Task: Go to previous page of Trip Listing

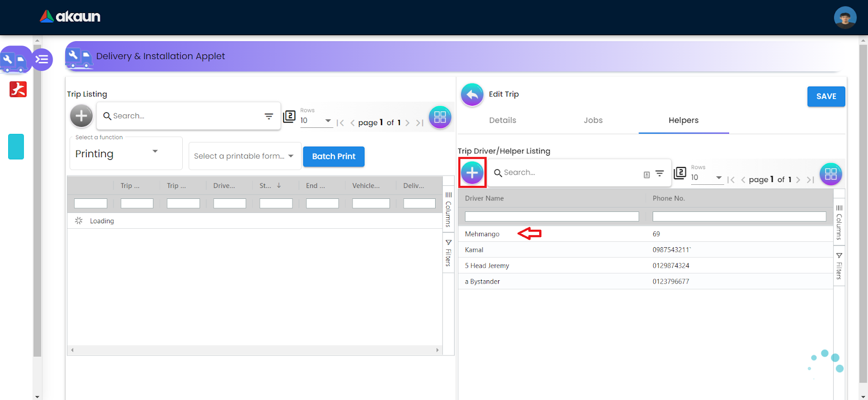Action: [x=353, y=123]
